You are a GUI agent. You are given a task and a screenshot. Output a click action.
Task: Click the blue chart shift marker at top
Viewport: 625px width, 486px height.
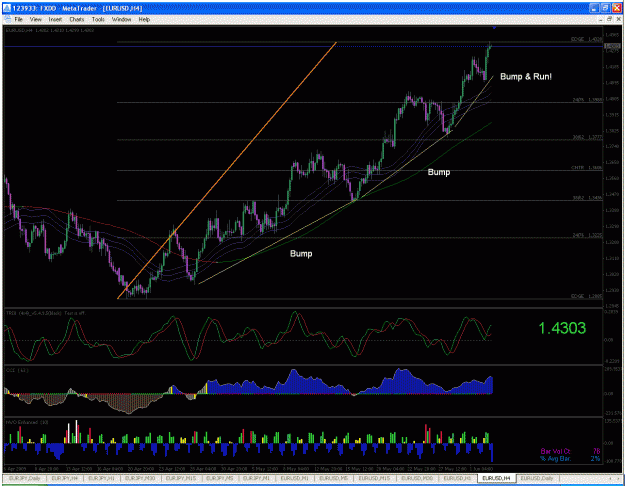pyautogui.click(x=494, y=28)
